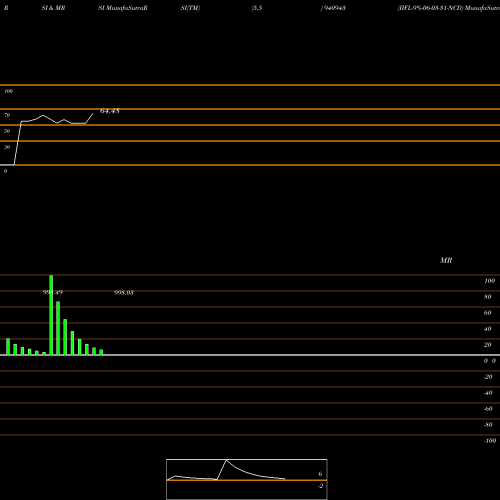Click the end of the white RSI line

pyautogui.click(x=93, y=114)
